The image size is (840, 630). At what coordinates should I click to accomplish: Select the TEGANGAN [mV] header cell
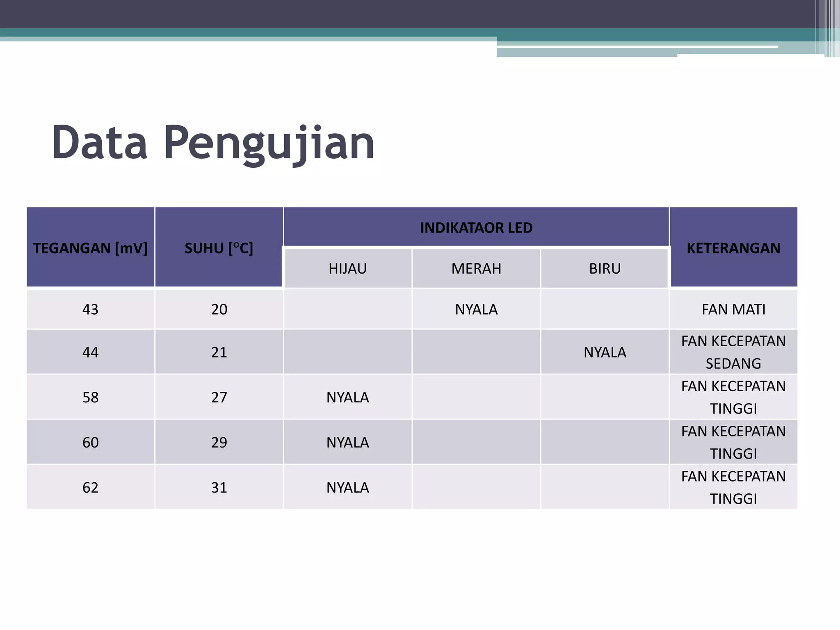click(x=90, y=248)
